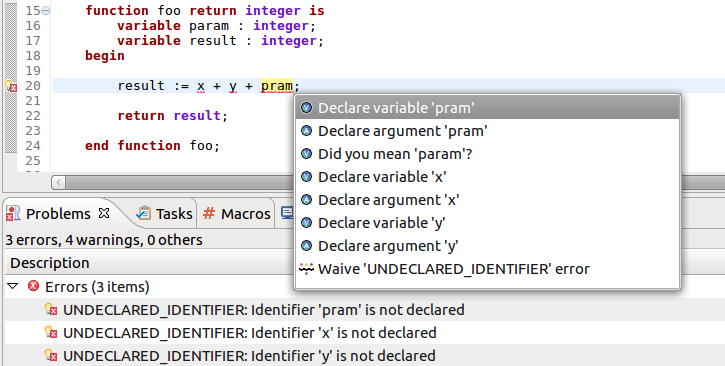Click variable icon beside Declare variable 'x'
The image size is (725, 366).
[x=307, y=177]
